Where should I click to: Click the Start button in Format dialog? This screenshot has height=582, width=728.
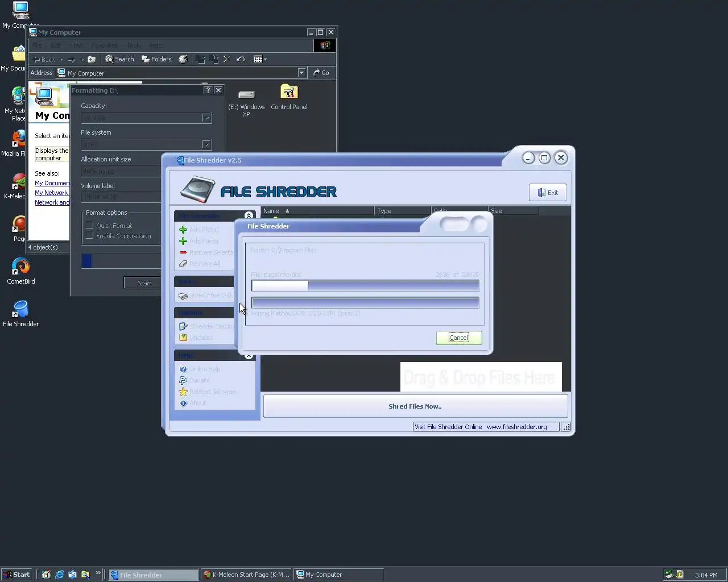click(144, 283)
